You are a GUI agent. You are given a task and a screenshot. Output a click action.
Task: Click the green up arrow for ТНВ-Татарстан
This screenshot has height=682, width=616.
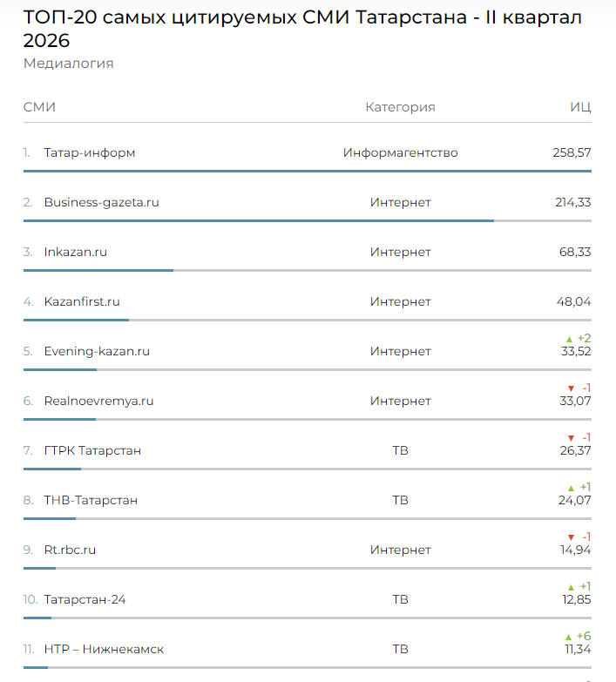pos(571,488)
